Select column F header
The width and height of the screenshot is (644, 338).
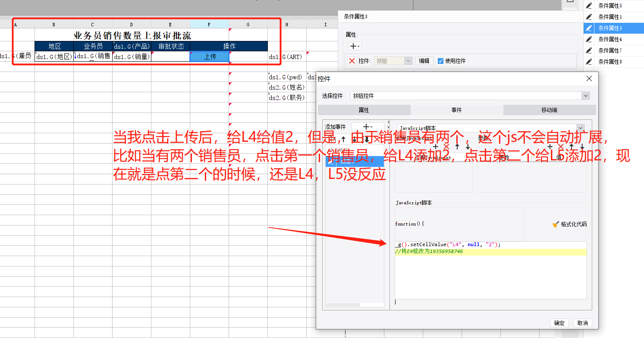tap(209, 25)
